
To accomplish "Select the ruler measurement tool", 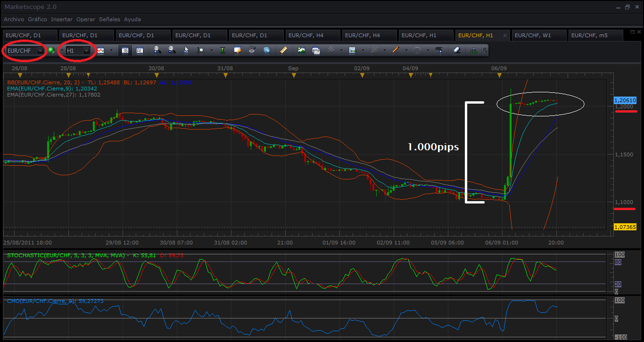I will pyautogui.click(x=283, y=50).
